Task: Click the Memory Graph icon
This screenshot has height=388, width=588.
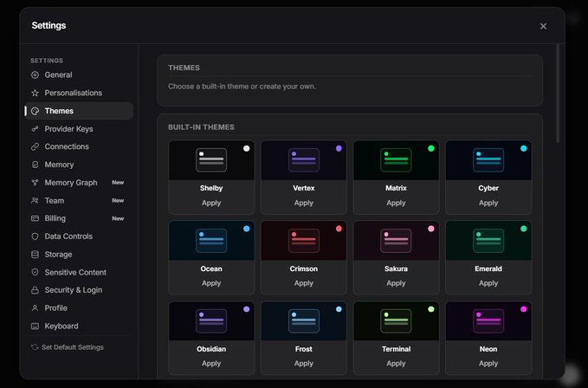Action: (x=35, y=183)
